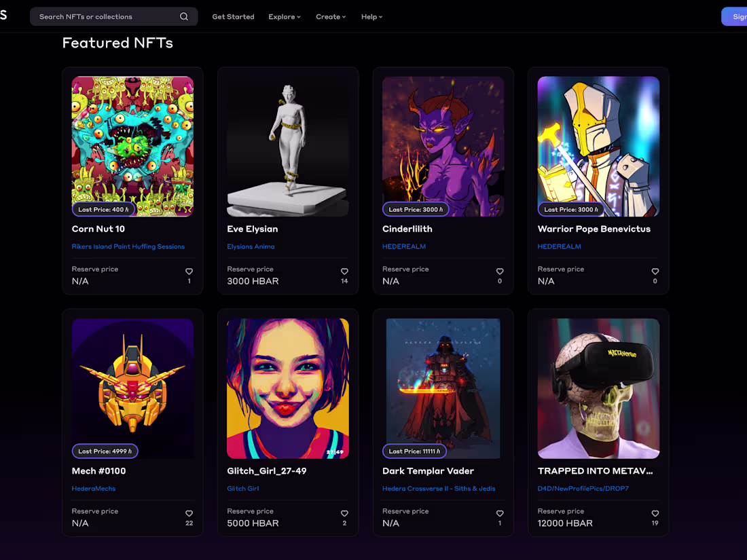Select Get Started in the navigation bar
The height and width of the screenshot is (560, 747).
point(233,16)
